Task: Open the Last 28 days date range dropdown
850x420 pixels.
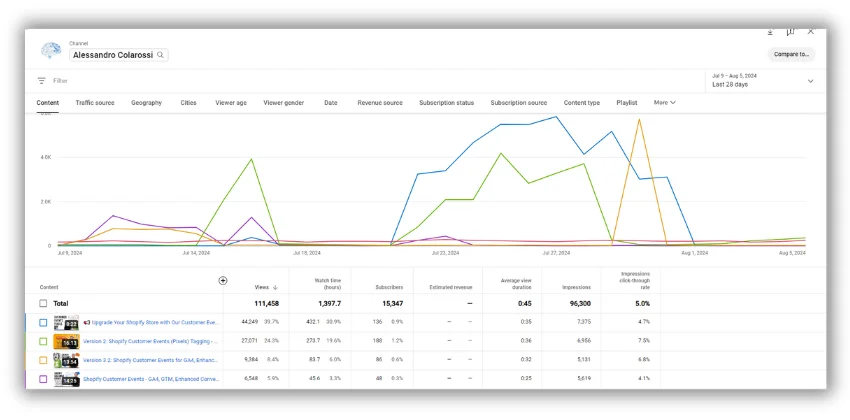Action: click(762, 81)
